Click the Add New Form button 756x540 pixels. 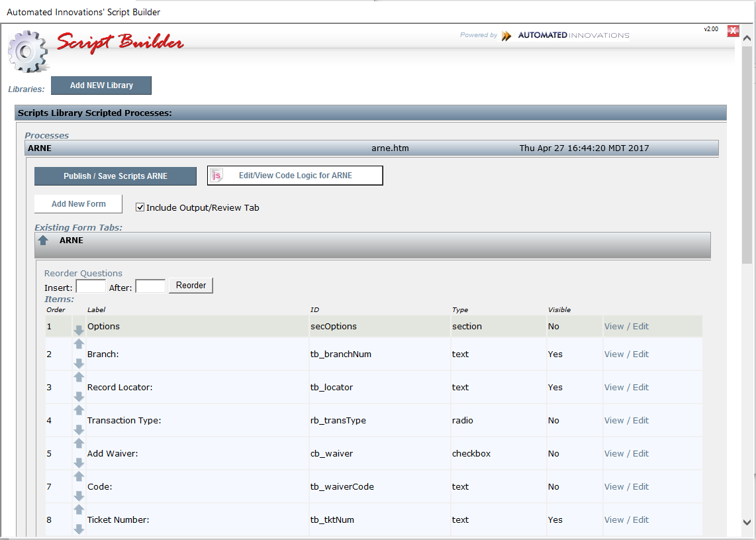(x=77, y=203)
